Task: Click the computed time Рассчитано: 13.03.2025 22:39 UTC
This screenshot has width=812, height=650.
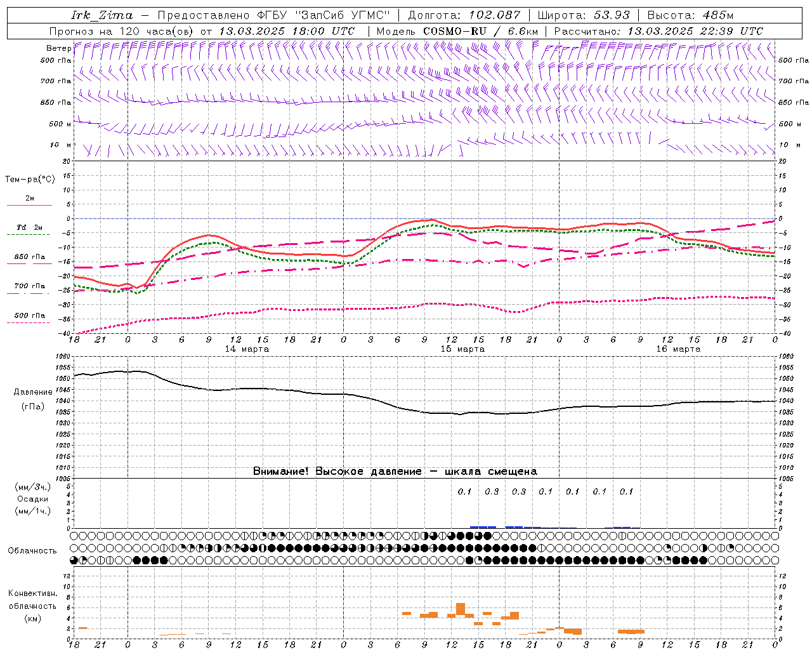Action: 658,31
